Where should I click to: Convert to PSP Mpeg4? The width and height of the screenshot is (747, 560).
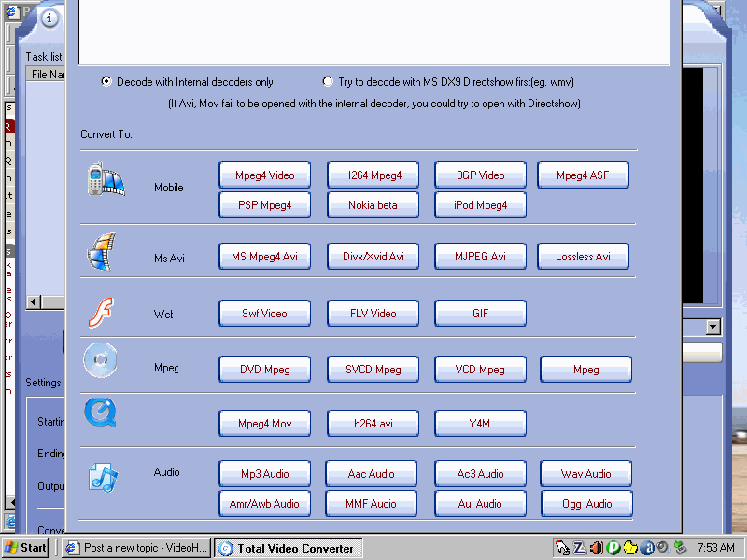[x=265, y=205]
